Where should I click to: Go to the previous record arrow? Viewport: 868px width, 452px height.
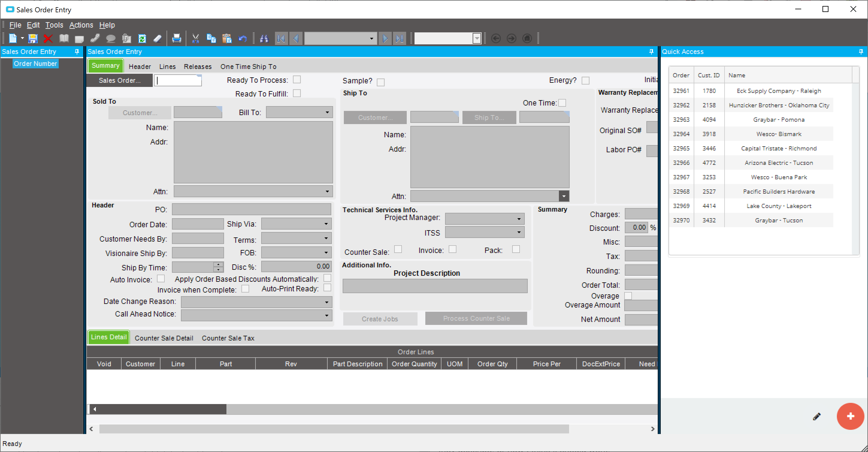(x=296, y=38)
